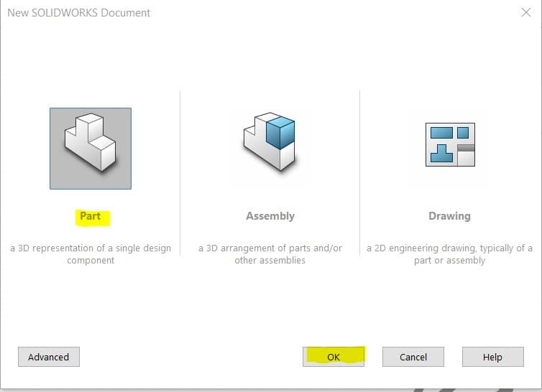The height and width of the screenshot is (392, 542).
Task: Click the divider between Assembly and Drawing
Action: [360, 172]
